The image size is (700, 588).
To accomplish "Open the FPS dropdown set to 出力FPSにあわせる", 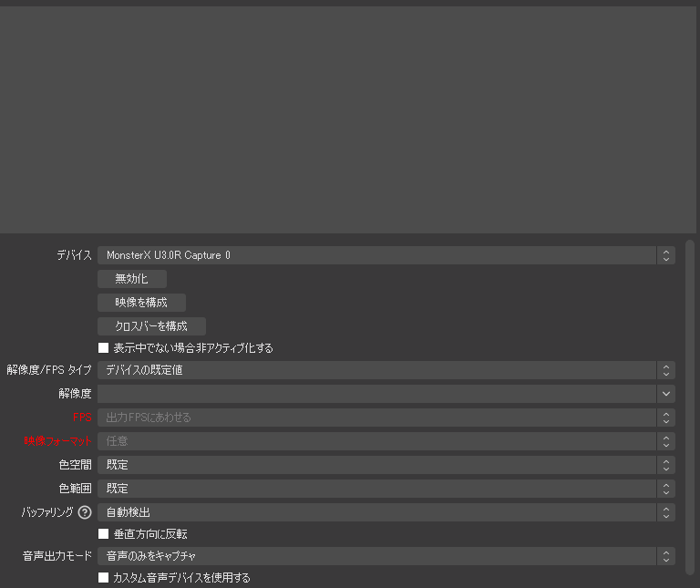I will pyautogui.click(x=386, y=418).
